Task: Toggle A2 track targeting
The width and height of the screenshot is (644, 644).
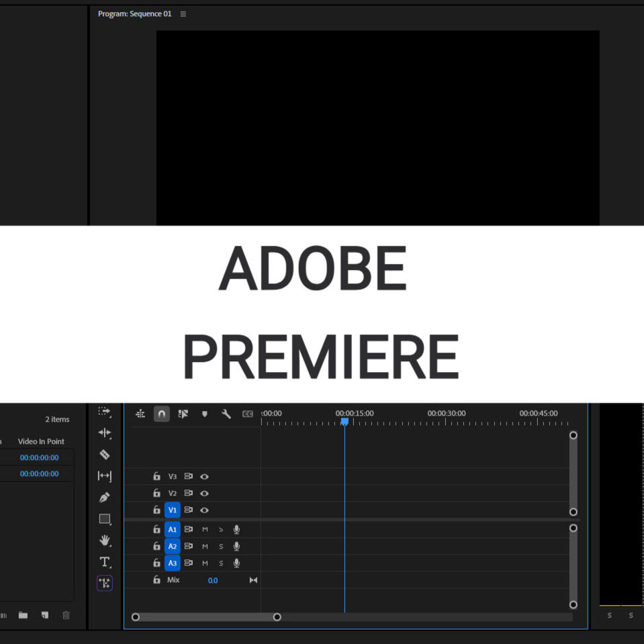Action: 173,546
